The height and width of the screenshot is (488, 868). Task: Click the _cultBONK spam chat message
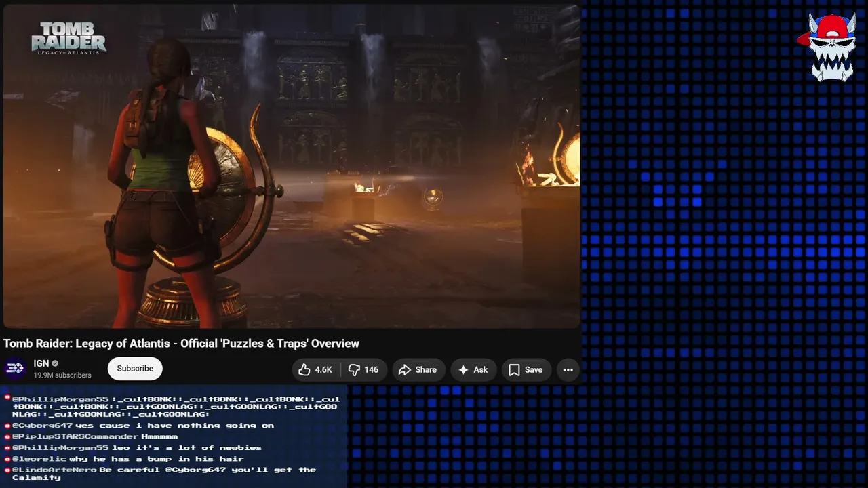click(x=172, y=407)
